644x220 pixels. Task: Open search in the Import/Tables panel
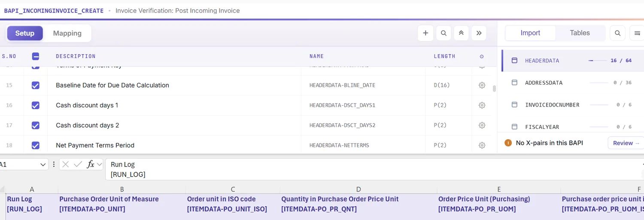[617, 33]
